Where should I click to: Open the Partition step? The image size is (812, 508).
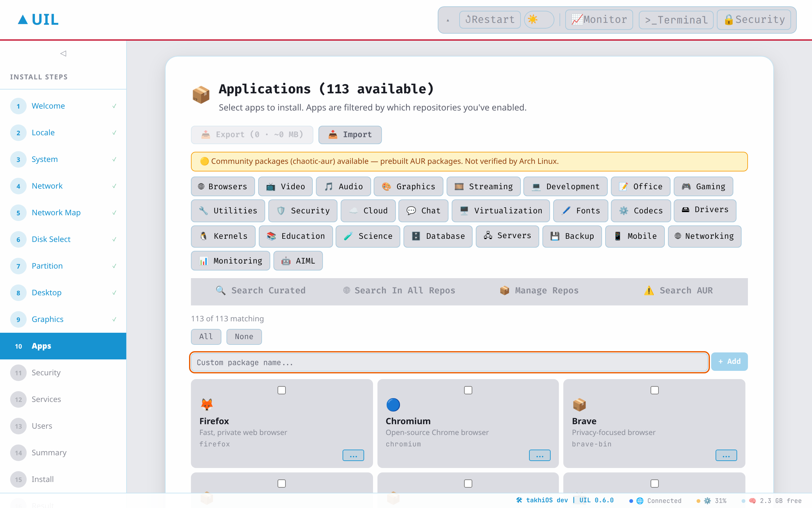click(63, 266)
